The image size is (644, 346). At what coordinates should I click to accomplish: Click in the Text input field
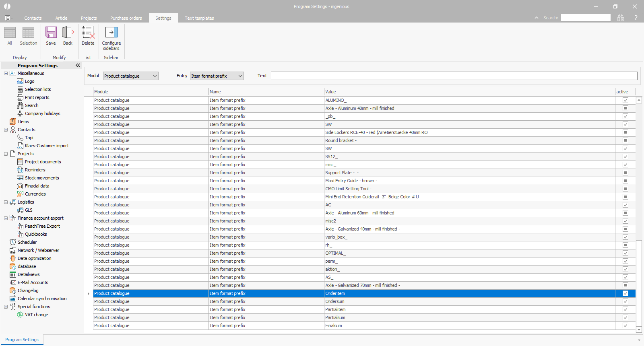(x=454, y=76)
